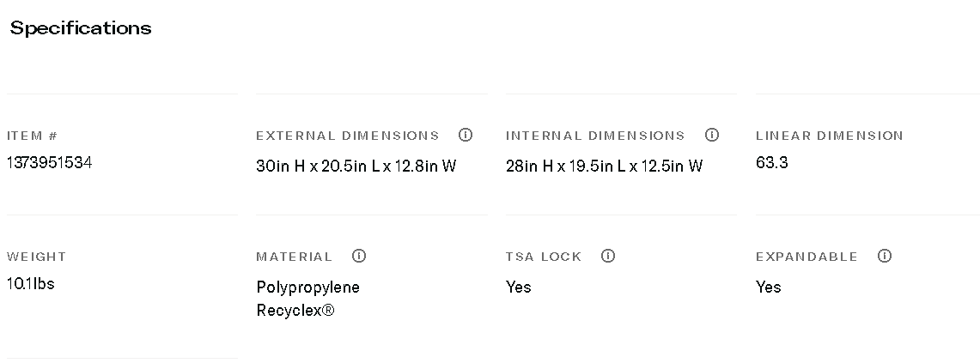The height and width of the screenshot is (363, 980).
Task: Click the LINEAR DIMENSION label
Action: 829,136
